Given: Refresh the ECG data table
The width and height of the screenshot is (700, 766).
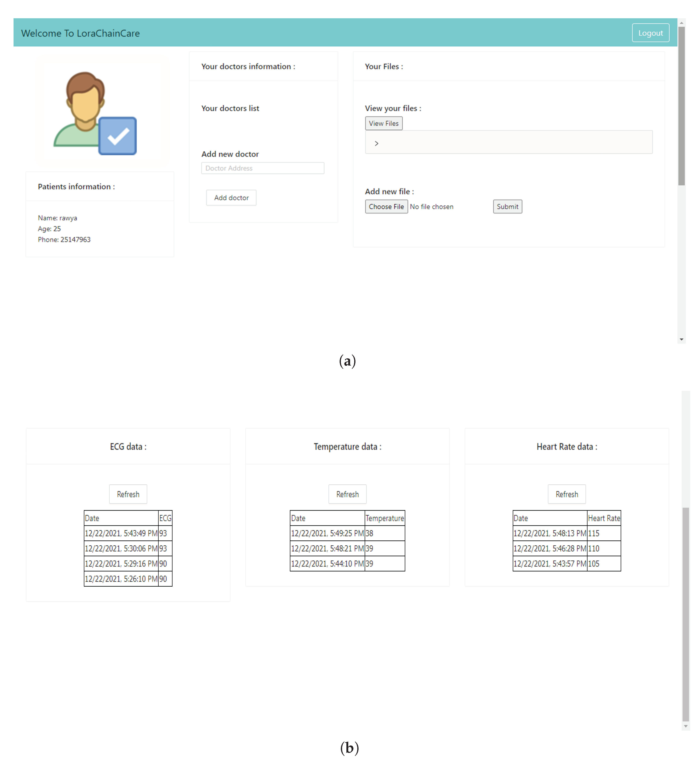Looking at the screenshot, I should point(128,494).
